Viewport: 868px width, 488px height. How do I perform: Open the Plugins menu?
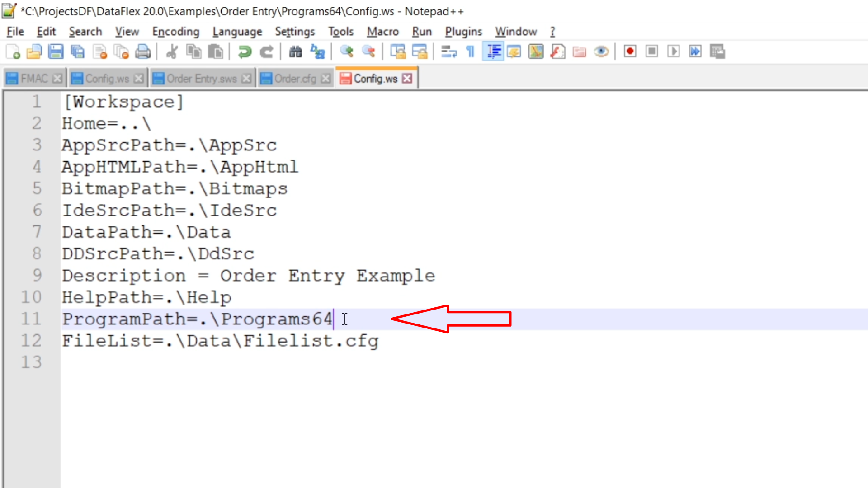[x=463, y=32]
